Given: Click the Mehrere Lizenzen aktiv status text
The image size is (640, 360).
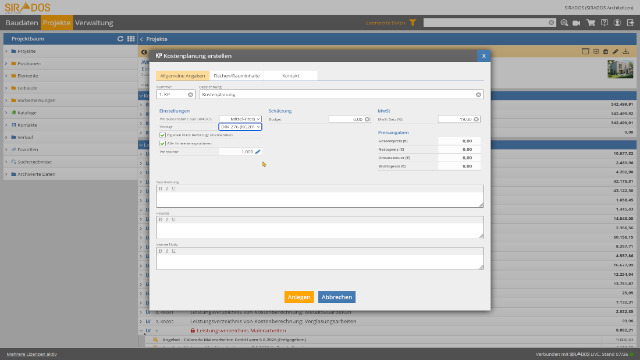Looking at the screenshot, I should [x=31, y=354].
